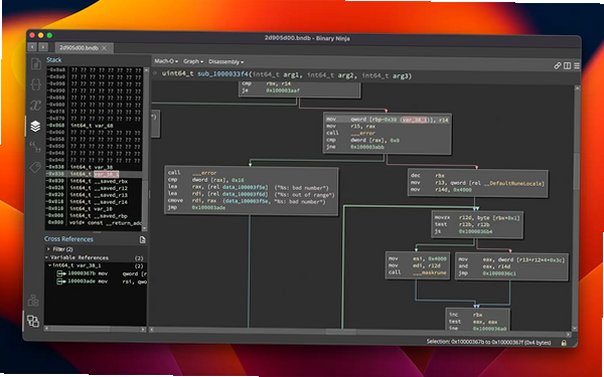Click the split pane icon

567,66
